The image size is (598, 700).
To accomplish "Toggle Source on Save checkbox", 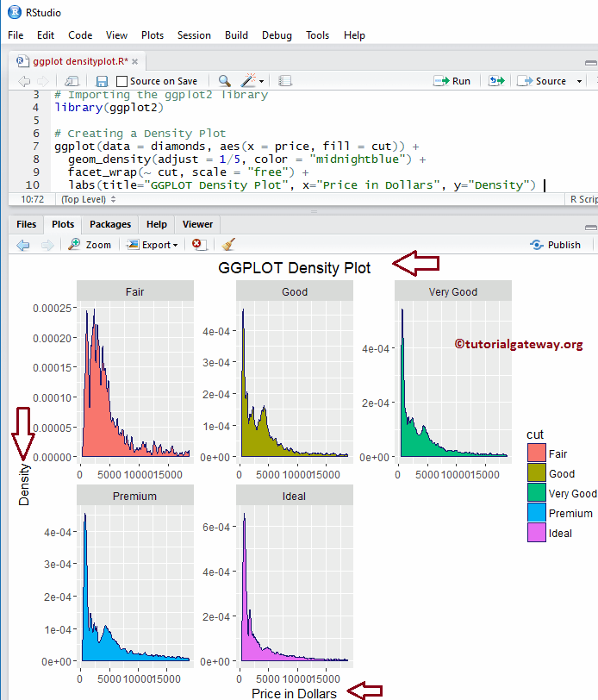I will (121, 81).
